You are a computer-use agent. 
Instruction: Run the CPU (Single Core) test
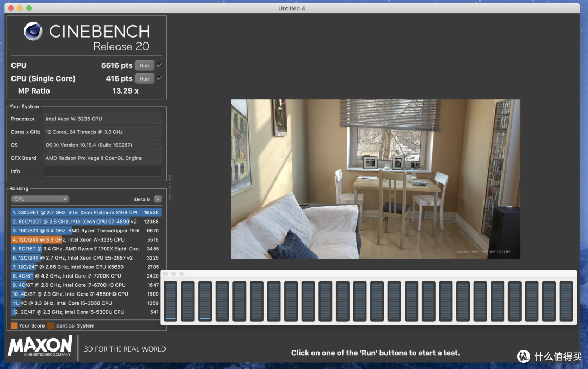coord(144,79)
